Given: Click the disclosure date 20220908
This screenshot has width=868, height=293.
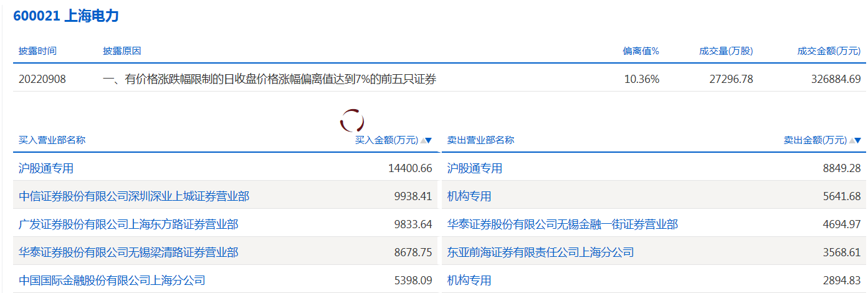Looking at the screenshot, I should (42, 79).
